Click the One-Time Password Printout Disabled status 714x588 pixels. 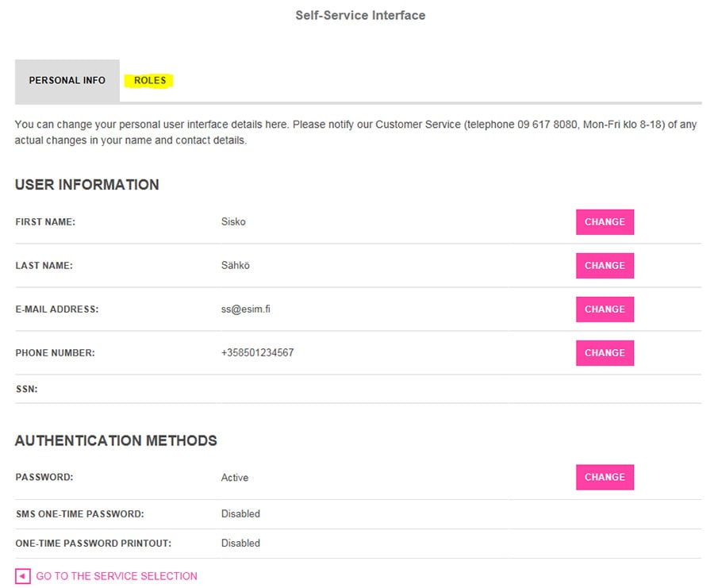click(240, 544)
